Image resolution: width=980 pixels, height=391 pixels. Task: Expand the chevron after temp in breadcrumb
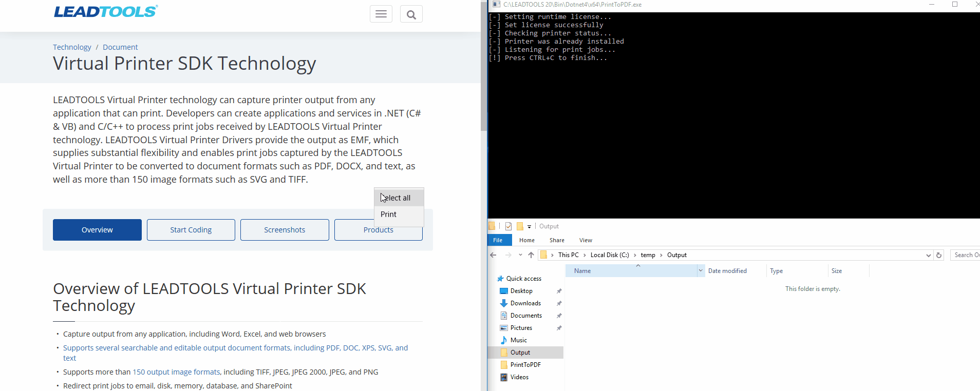point(661,255)
